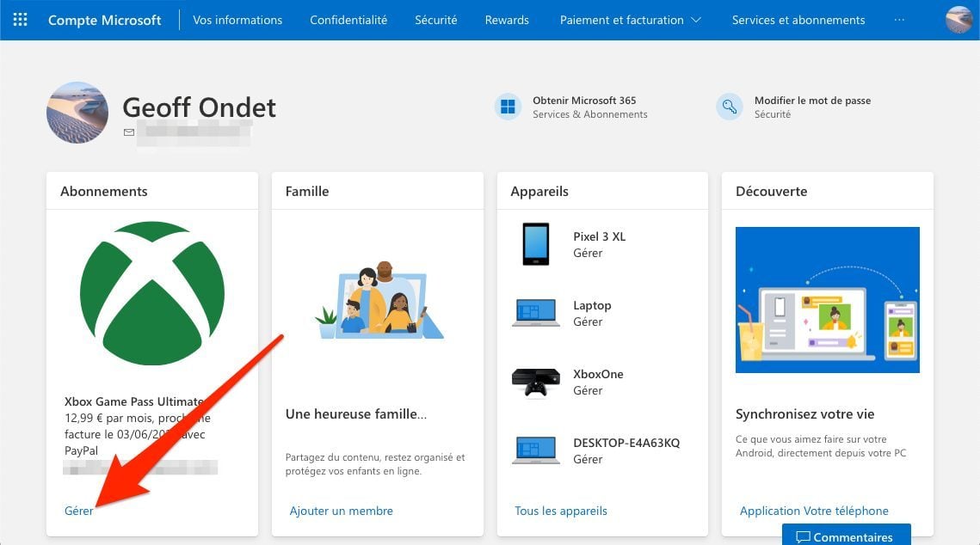Open Vos informations tab
Image resolution: width=980 pixels, height=545 pixels.
tap(237, 20)
